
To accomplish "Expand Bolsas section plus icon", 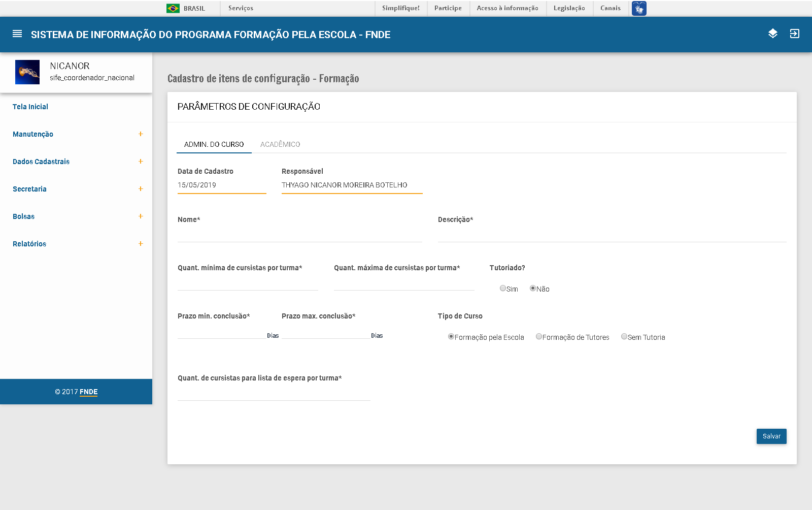I will coord(141,216).
